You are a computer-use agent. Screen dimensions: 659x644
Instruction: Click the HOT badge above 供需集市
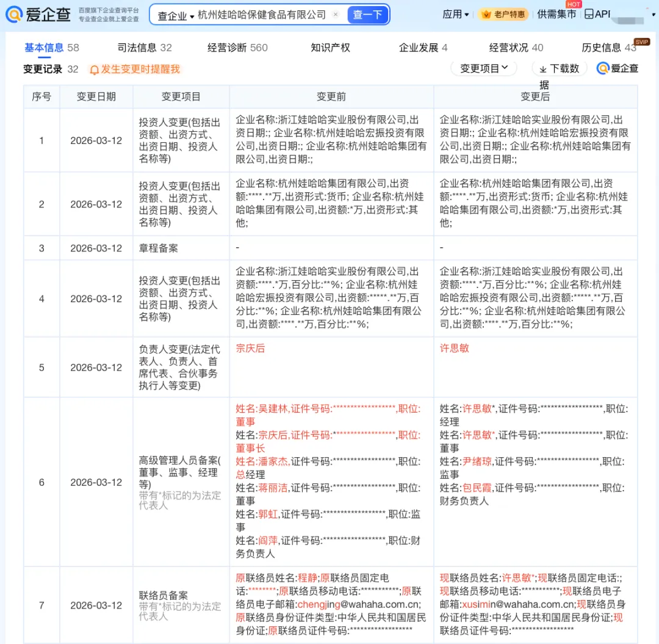(x=573, y=4)
